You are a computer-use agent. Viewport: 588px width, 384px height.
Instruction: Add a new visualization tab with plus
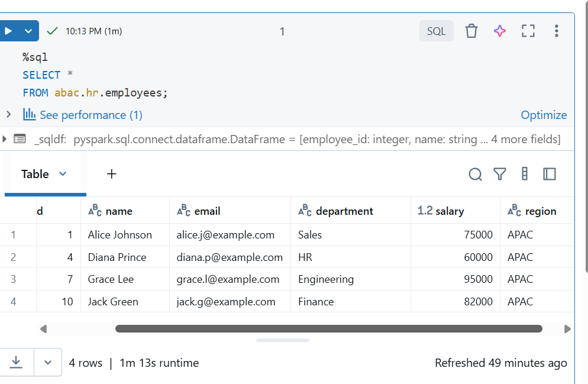(111, 174)
